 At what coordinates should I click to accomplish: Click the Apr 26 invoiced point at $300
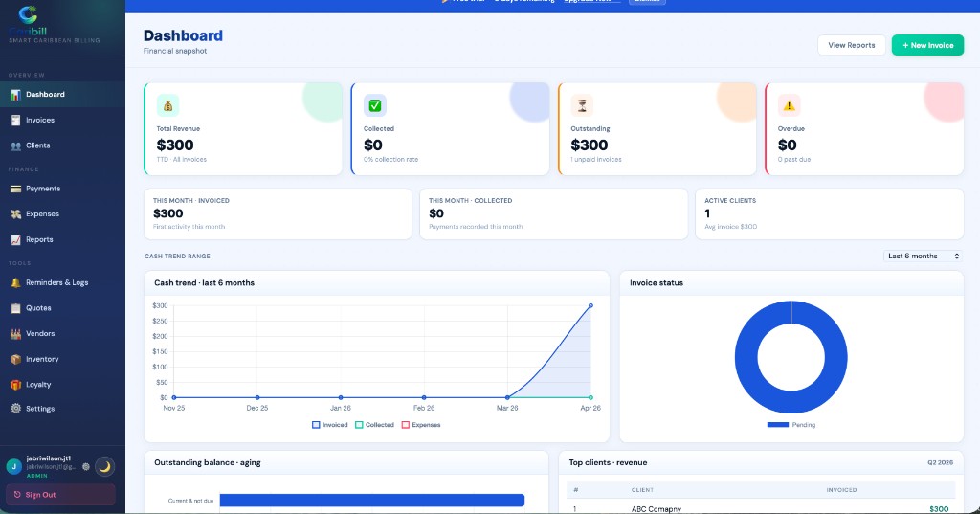(590, 305)
